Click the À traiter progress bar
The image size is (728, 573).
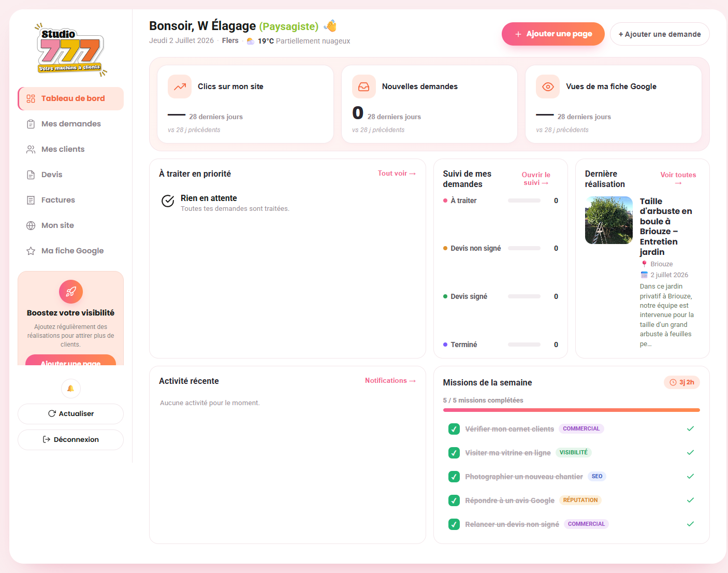524,200
